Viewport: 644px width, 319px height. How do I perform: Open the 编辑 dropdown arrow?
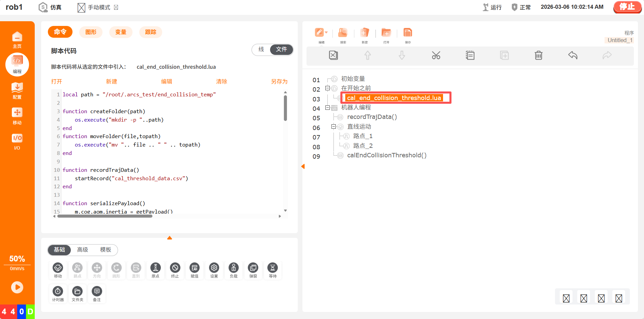pyautogui.click(x=326, y=33)
